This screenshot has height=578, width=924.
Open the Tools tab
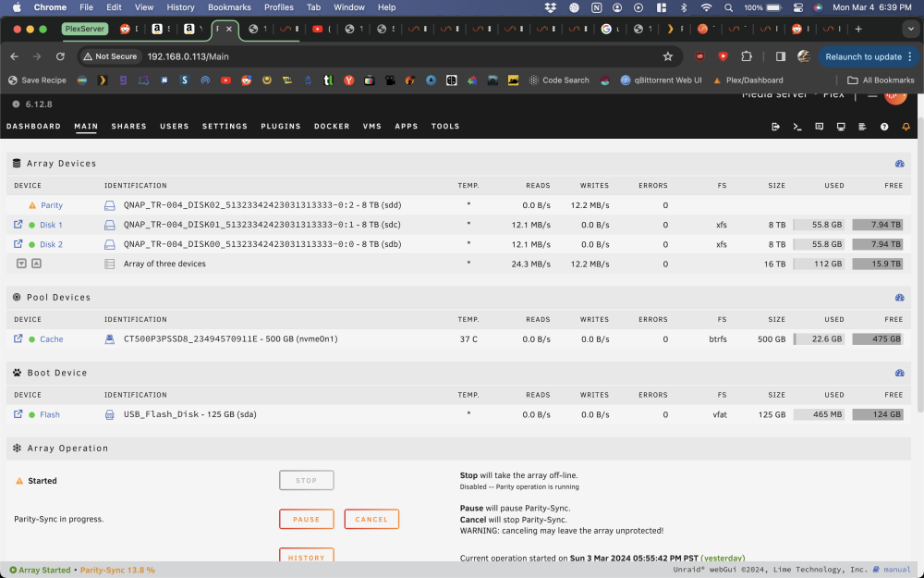tap(445, 126)
